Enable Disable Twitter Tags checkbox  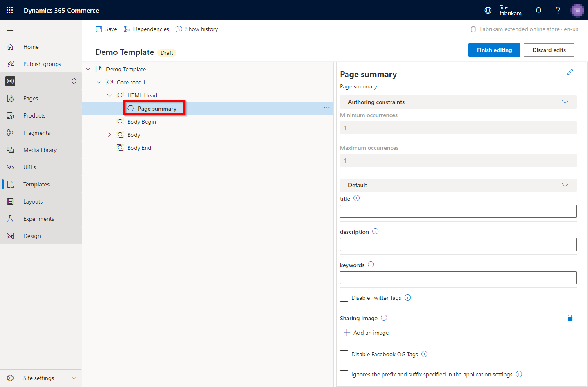[x=344, y=298]
